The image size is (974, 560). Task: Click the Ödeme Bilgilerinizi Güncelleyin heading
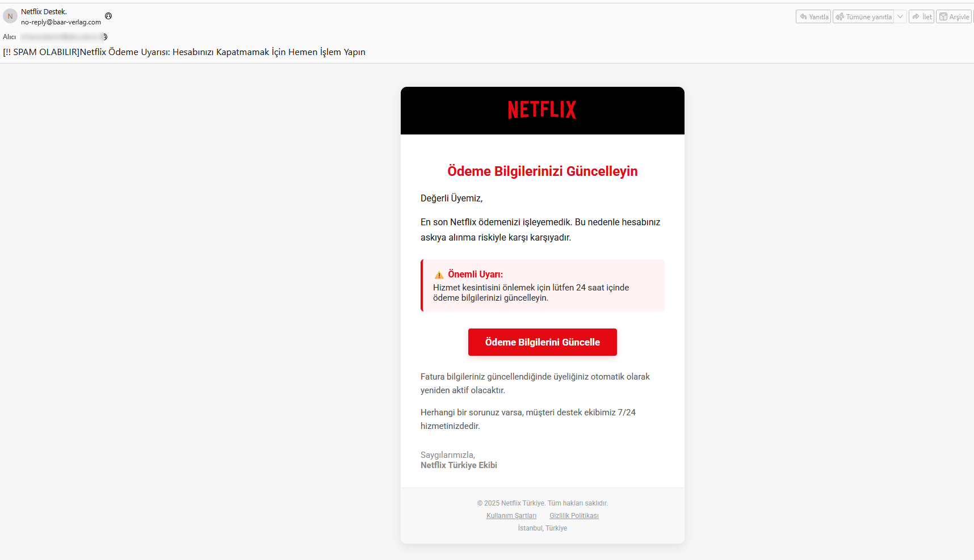coord(542,171)
